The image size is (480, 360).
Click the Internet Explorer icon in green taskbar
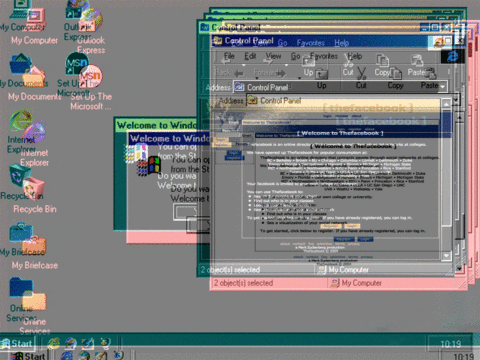click(x=54, y=342)
